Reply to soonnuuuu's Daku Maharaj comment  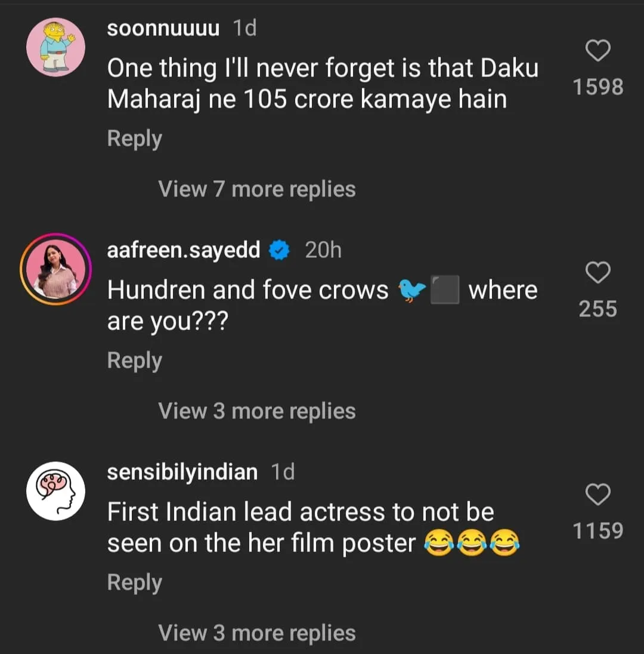click(134, 138)
